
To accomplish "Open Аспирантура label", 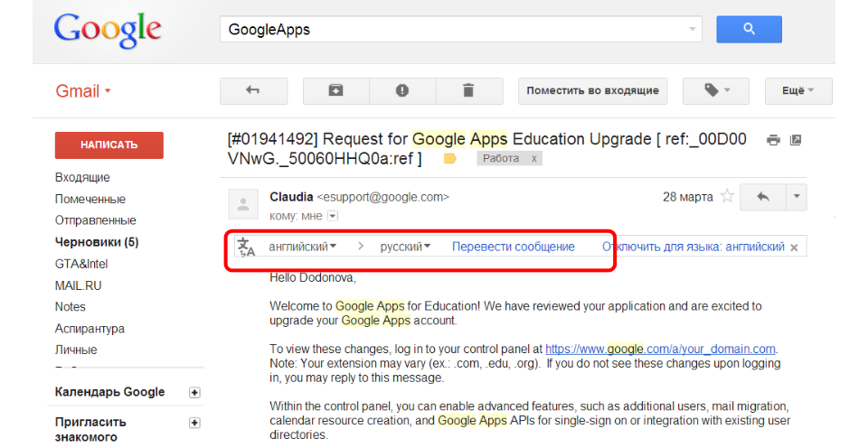I will tap(90, 329).
